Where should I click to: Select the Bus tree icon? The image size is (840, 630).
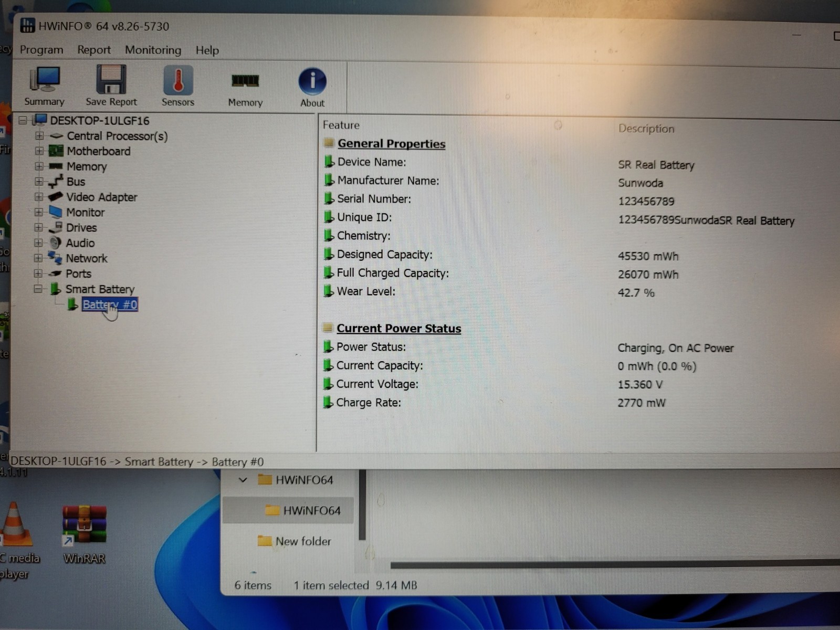point(56,182)
